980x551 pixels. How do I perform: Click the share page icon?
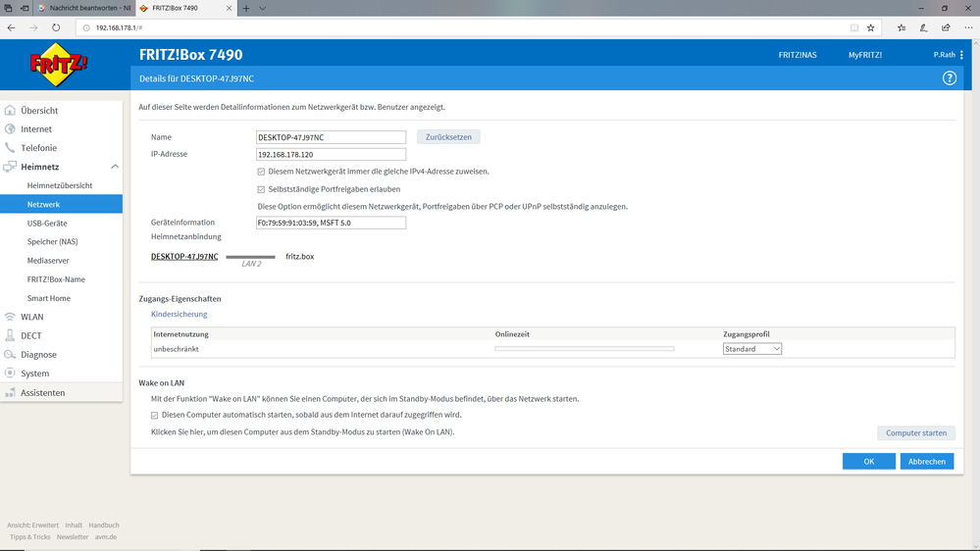947,27
